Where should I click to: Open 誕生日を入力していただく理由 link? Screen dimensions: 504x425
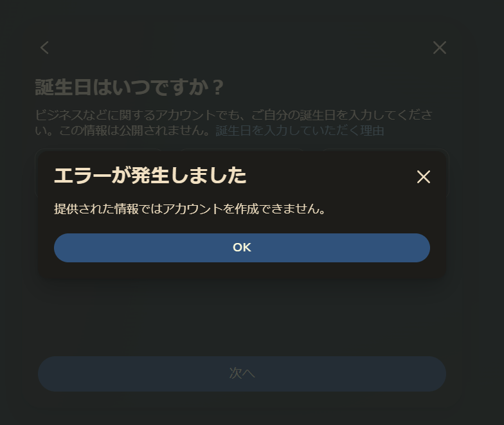(x=300, y=131)
